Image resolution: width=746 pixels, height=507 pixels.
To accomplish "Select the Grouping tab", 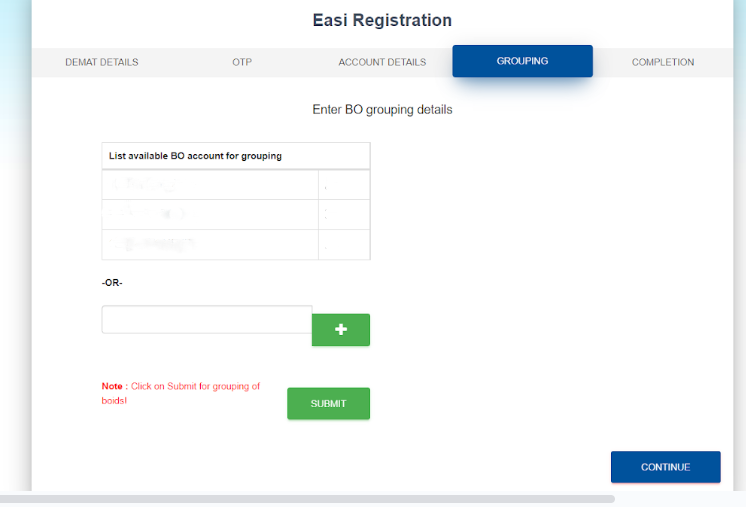I will [522, 61].
